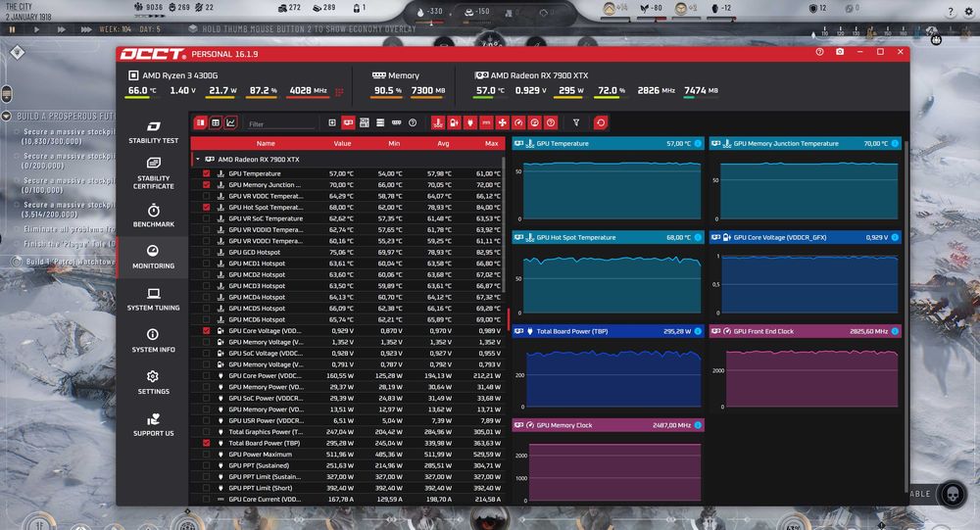Screen dimensions: 980x530
Task: Expand the Build a Prosperous Future objective
Action: coord(6,117)
